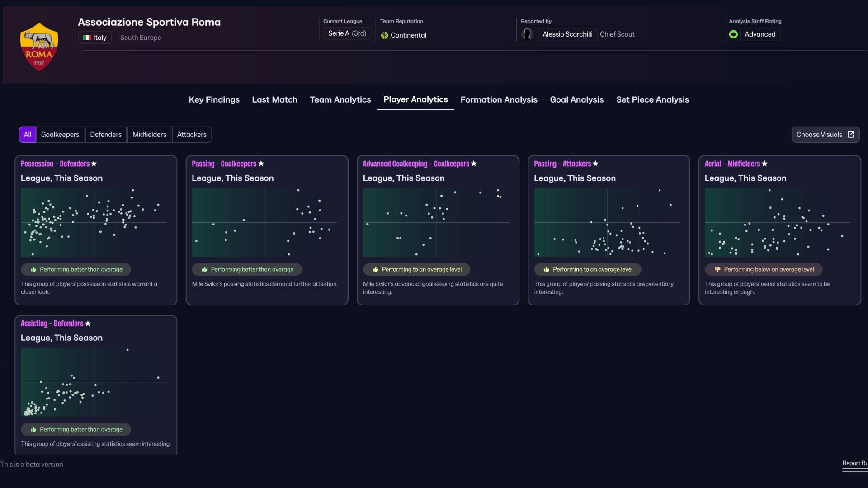Click the Report Bug link

[854, 464]
